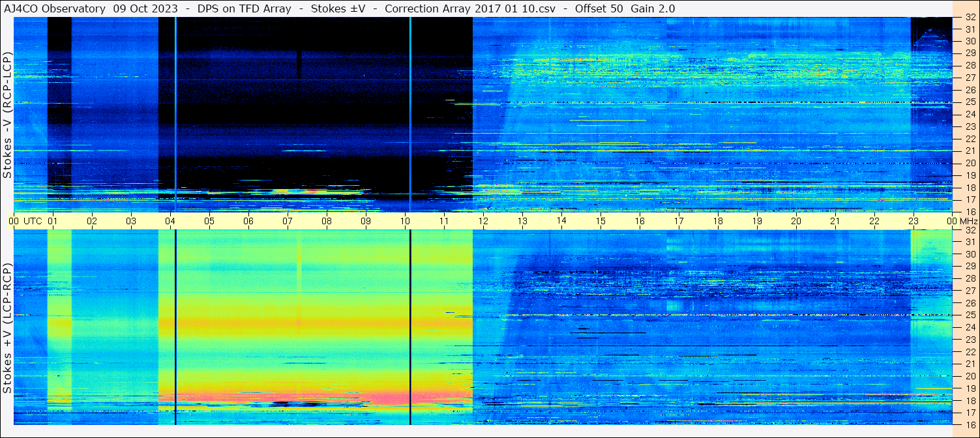Select the 04 hour tick on the time axis
The width and height of the screenshot is (980, 438).
[170, 221]
